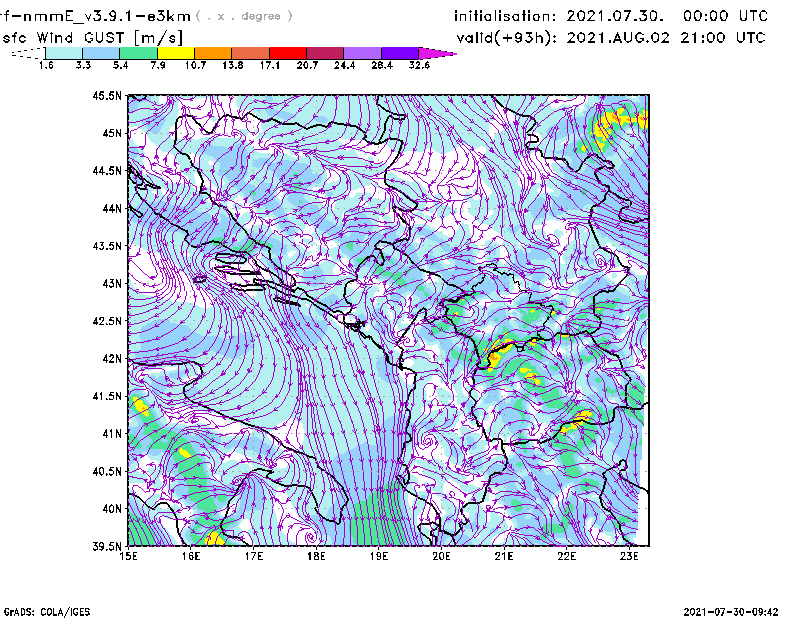Click the 15E longitude label
Screen dimensions: 800x618
point(128,556)
